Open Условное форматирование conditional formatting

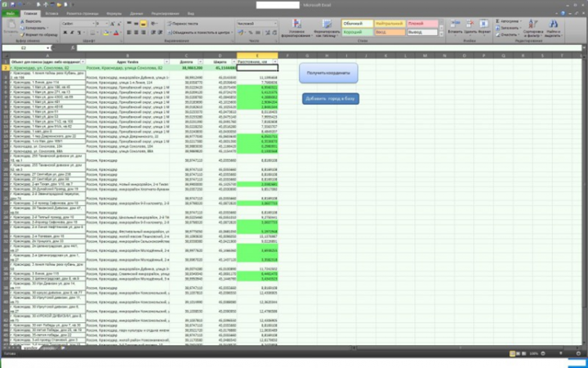click(x=296, y=28)
